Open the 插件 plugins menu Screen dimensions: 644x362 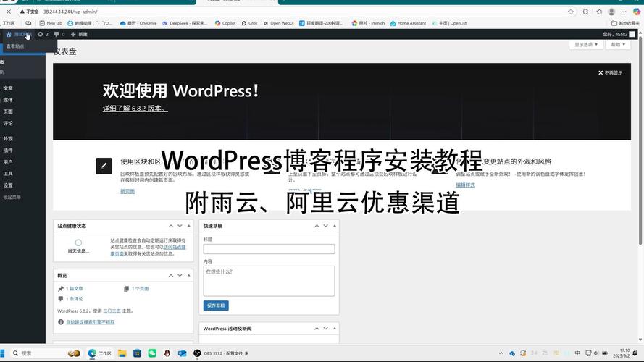[x=8, y=150]
